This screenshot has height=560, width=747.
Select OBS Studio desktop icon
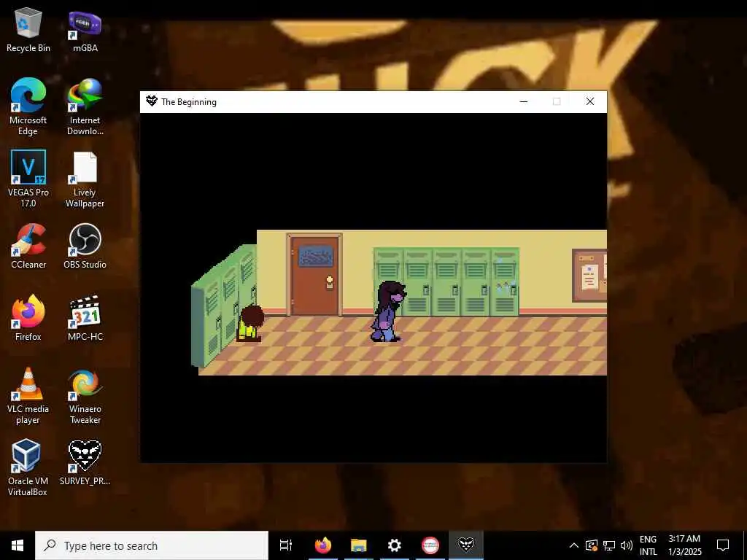(x=85, y=246)
